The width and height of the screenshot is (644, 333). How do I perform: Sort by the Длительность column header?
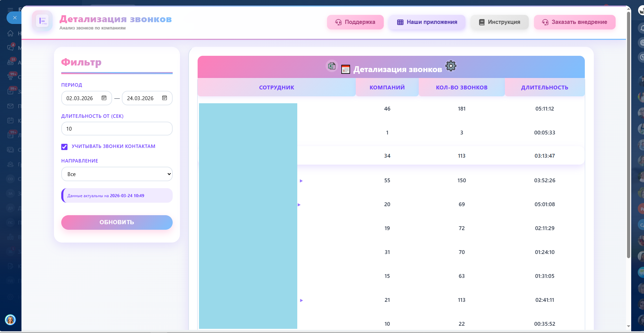(545, 87)
